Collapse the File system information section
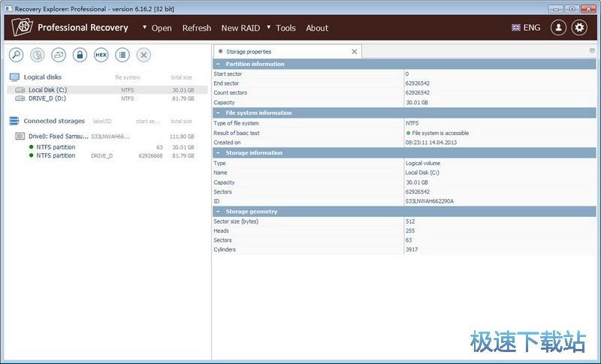Image resolution: width=601 pixels, height=364 pixels. pos(218,113)
